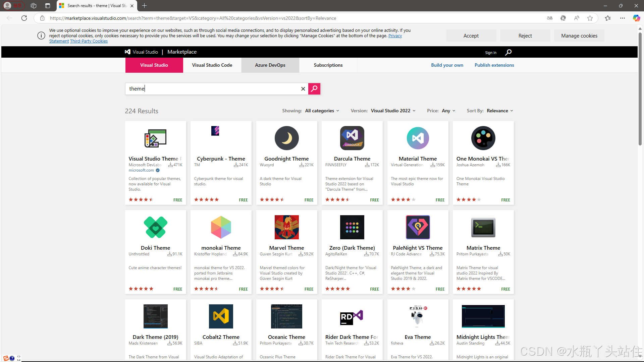Screen dimensions: 644x362
Task: Open the Publish extensions link
Action: tap(494, 65)
